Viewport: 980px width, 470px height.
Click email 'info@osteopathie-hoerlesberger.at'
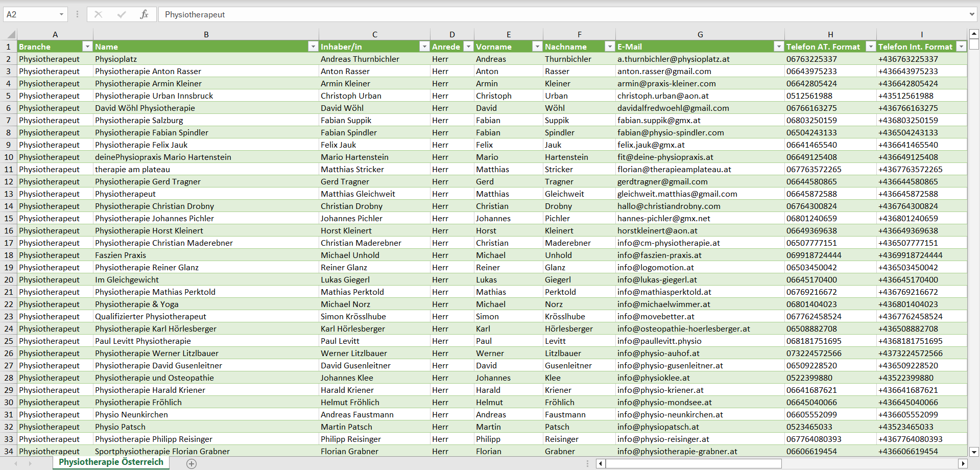(700, 328)
